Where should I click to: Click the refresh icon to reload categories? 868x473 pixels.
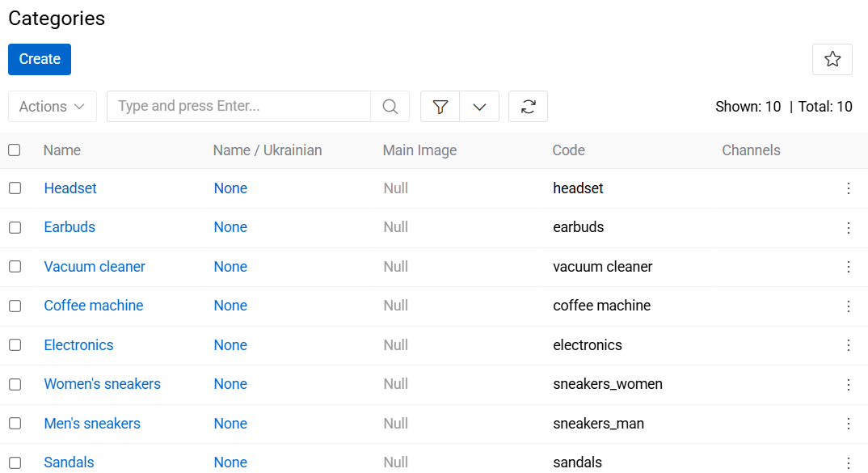[528, 106]
